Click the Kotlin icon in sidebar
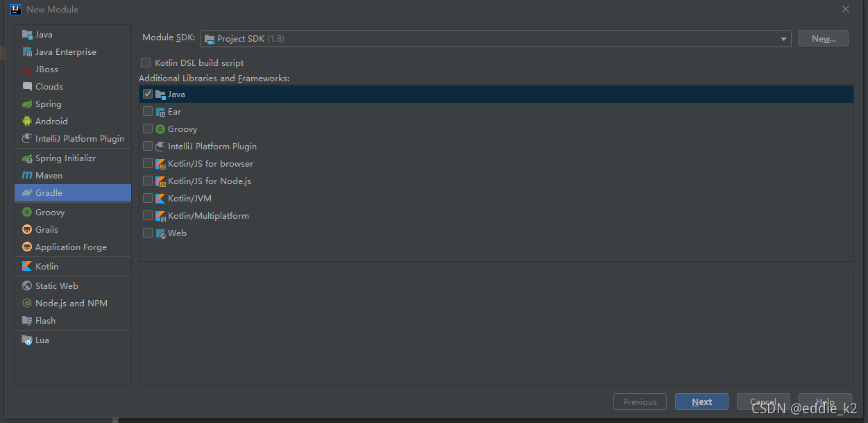This screenshot has height=423, width=868. [x=27, y=267]
